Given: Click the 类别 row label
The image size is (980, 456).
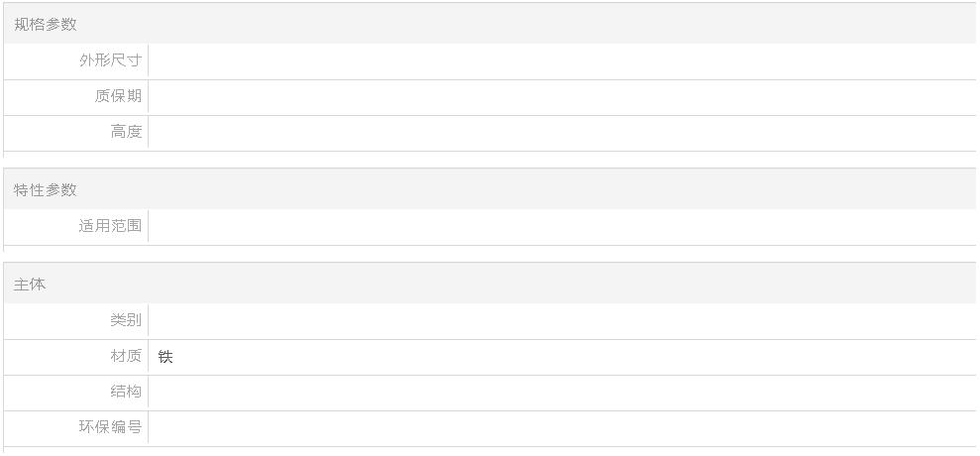Looking at the screenshot, I should point(126,319).
